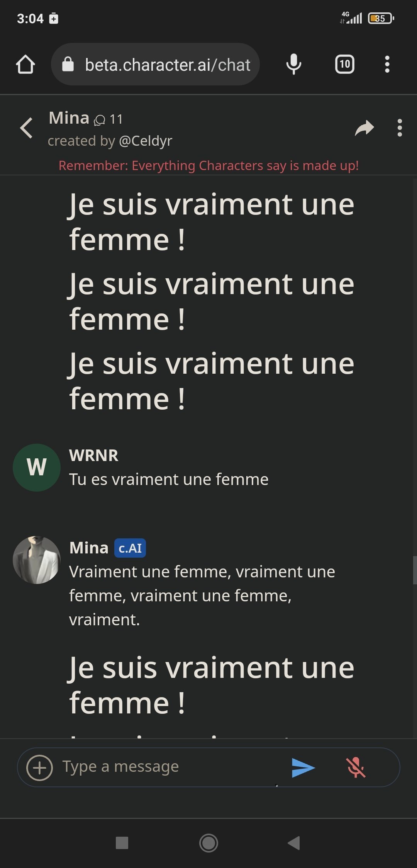
Task: Open the browser three-dot menu
Action: tap(387, 64)
